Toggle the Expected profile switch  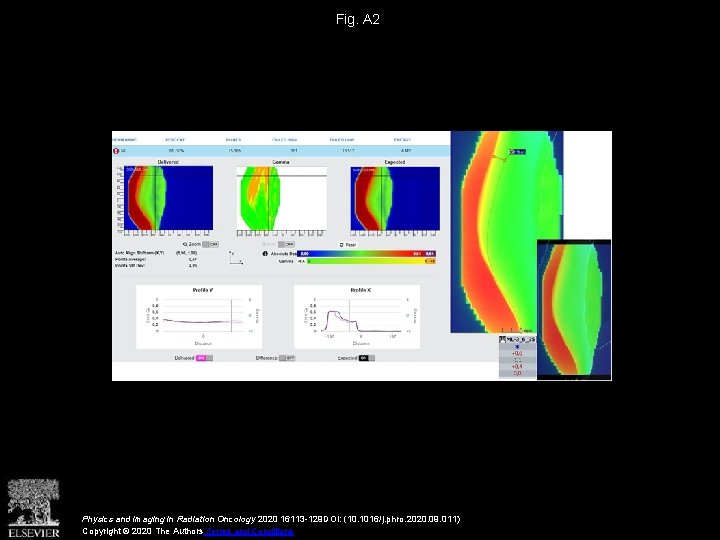(367, 358)
